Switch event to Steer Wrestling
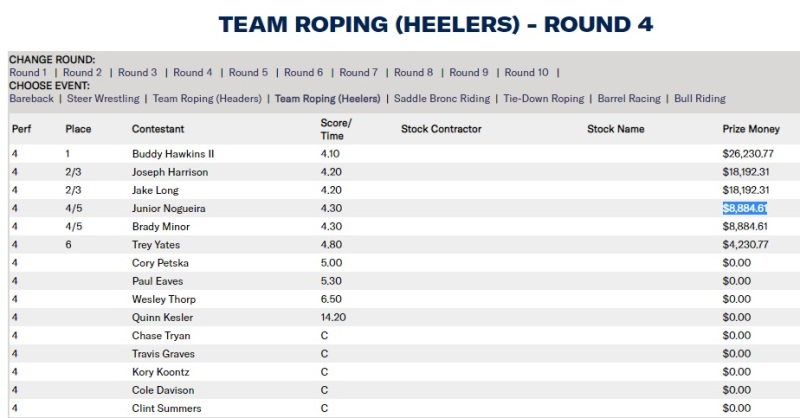Viewport: 800px width, 418px height. [103, 99]
